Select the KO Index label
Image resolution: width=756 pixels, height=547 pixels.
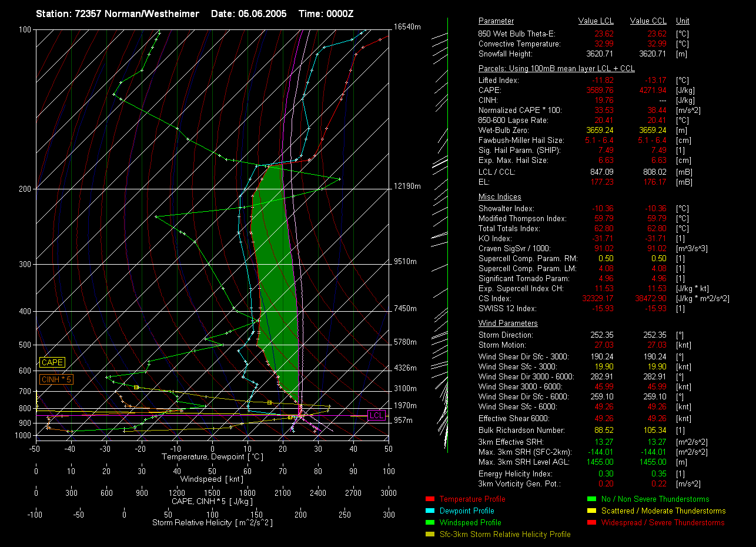tap(495, 239)
